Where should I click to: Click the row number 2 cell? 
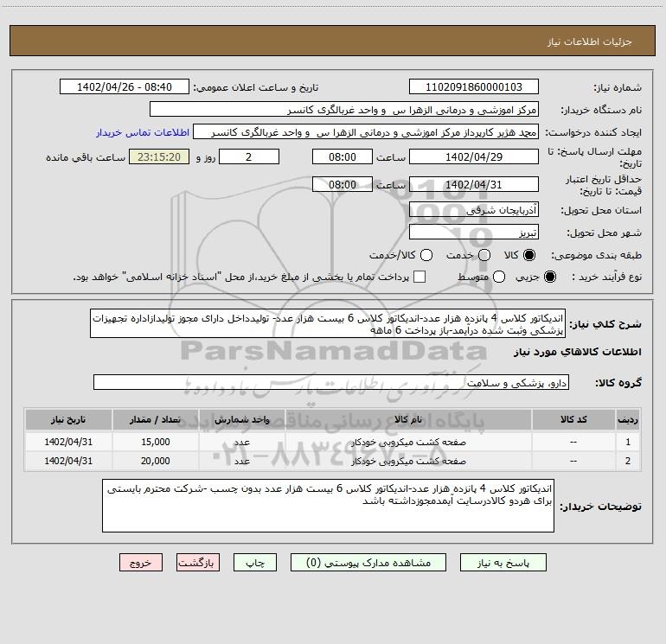point(628,461)
